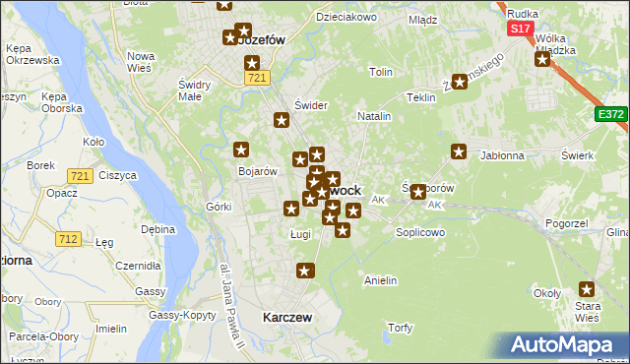Click the Bojarów label
Image resolution: width=630 pixels, height=364 pixels.
point(258,172)
